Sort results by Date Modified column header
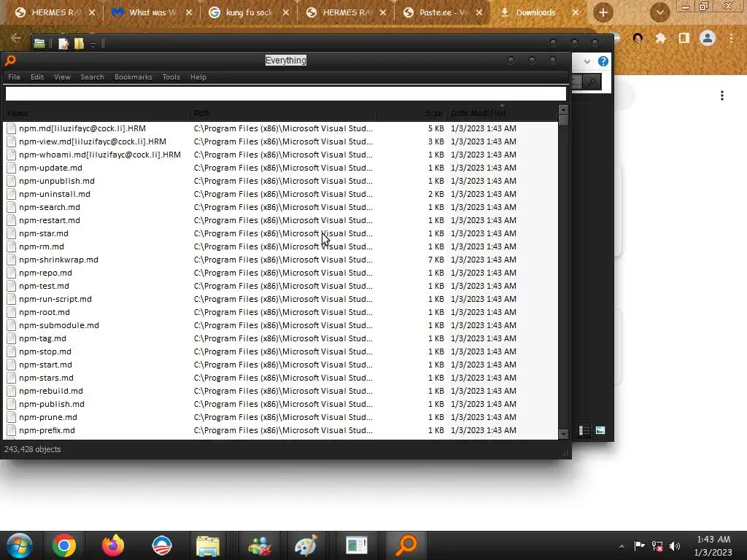The width and height of the screenshot is (747, 560). click(502, 113)
